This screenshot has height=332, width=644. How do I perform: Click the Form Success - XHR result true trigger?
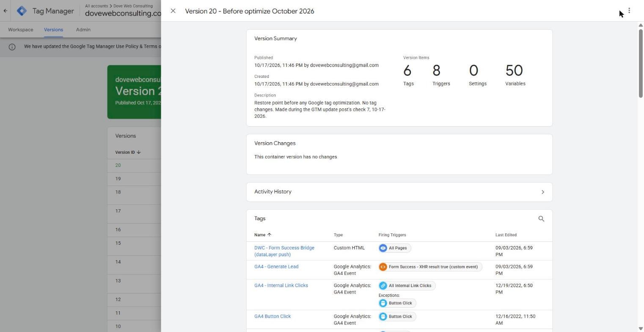point(430,267)
